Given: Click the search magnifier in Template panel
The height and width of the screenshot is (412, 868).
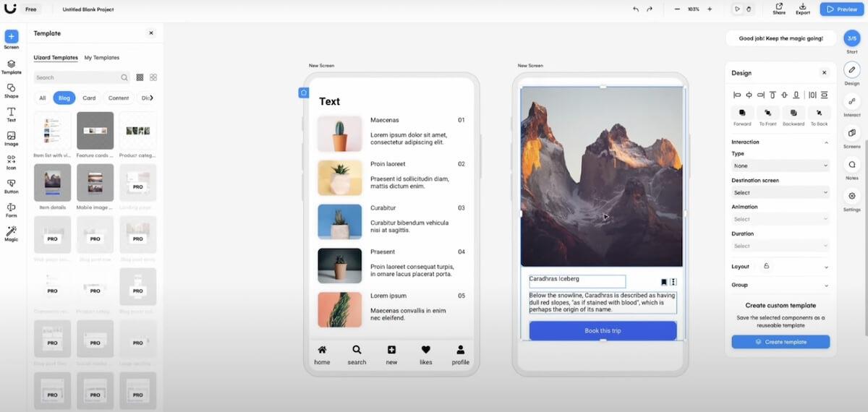Looking at the screenshot, I should coord(124,77).
